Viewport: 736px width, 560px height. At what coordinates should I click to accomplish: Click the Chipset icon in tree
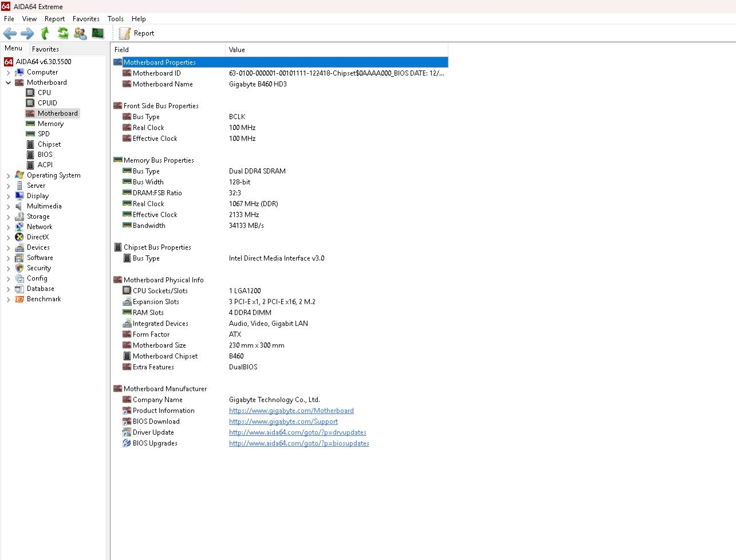click(30, 144)
